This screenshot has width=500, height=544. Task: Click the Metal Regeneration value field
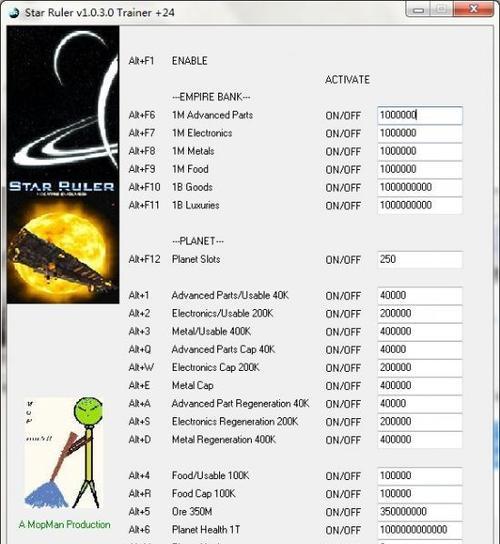click(x=420, y=440)
